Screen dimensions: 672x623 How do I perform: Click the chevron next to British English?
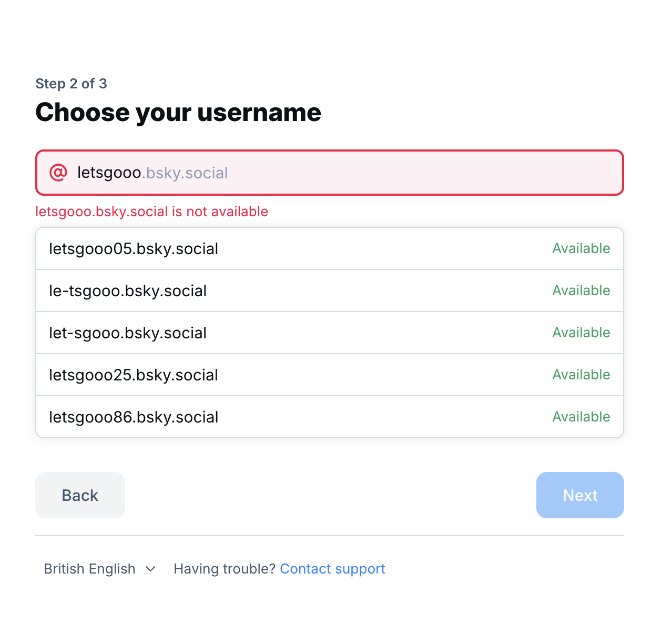[150, 569]
